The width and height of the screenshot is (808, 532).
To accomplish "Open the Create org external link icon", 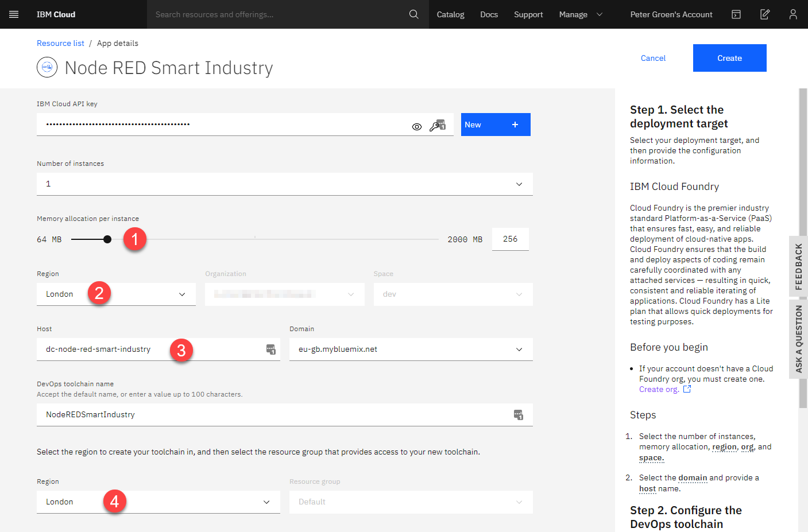I will pos(687,389).
